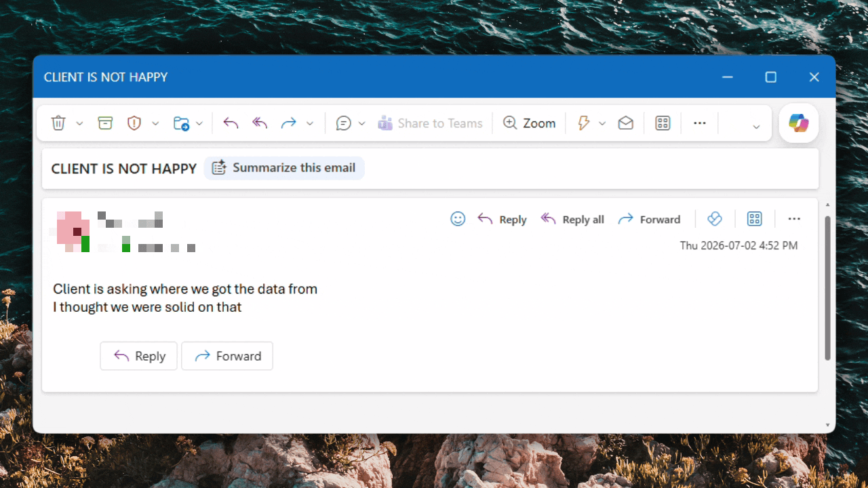The width and height of the screenshot is (868, 488).
Task: Expand the forward options dropdown arrow
Action: coord(310,123)
